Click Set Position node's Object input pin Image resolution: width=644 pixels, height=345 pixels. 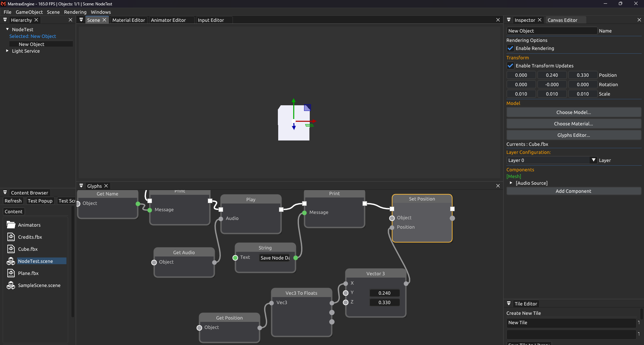(392, 218)
